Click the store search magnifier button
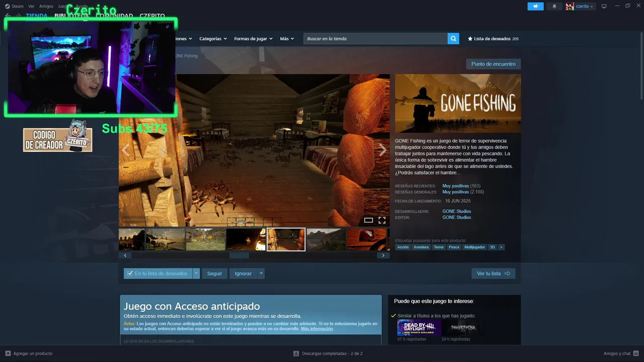The width and height of the screenshot is (644, 362). (x=453, y=39)
